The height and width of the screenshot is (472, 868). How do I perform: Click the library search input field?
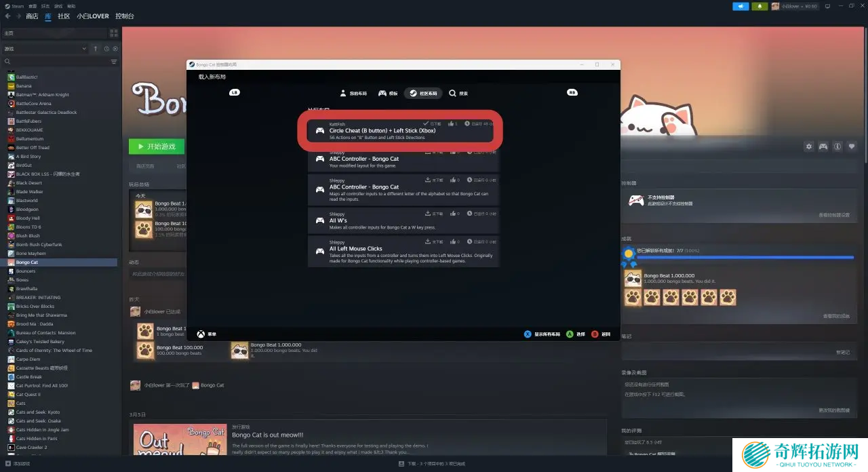tap(58, 62)
